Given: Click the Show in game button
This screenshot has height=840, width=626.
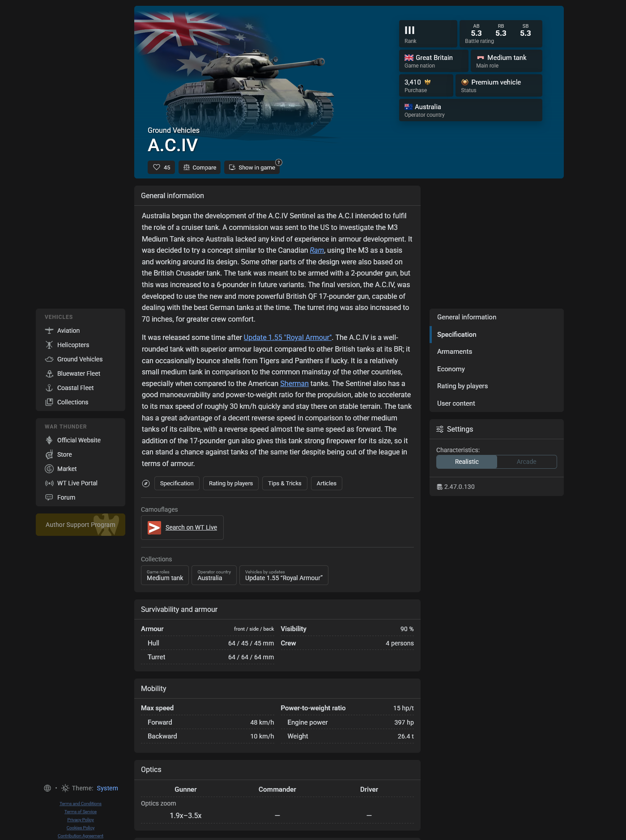Looking at the screenshot, I should click(x=252, y=167).
